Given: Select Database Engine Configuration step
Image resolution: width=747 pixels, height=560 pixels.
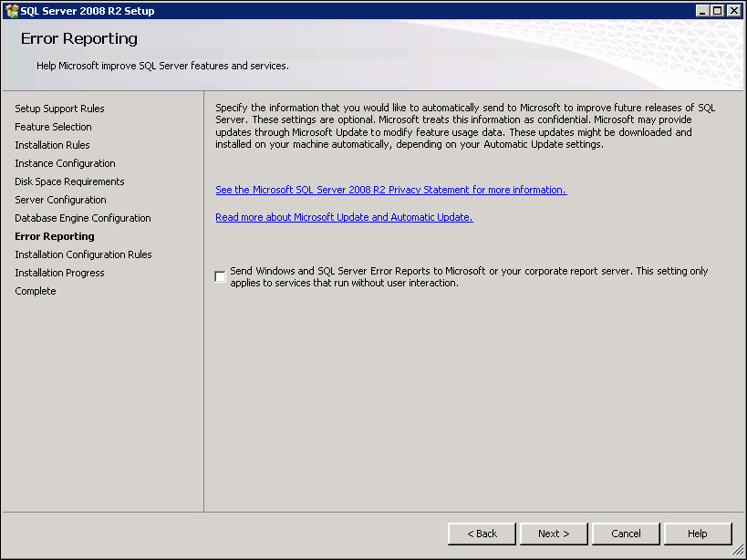Looking at the screenshot, I should (83, 218).
